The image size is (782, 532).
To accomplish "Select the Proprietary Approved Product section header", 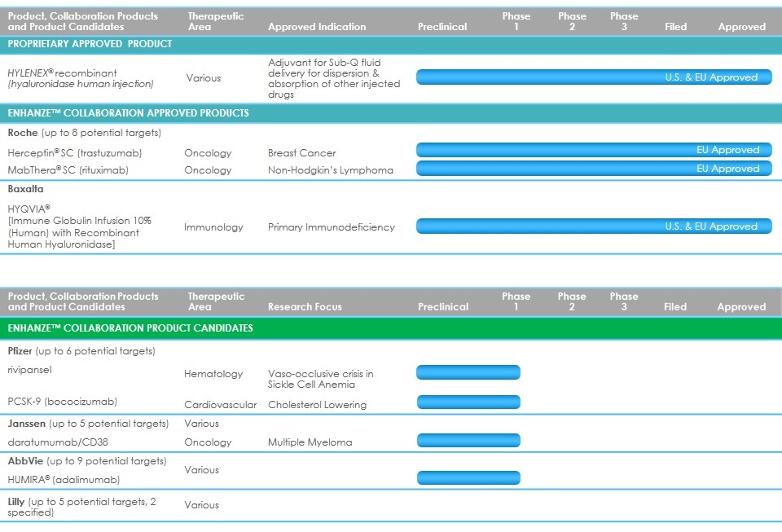I will (x=90, y=44).
